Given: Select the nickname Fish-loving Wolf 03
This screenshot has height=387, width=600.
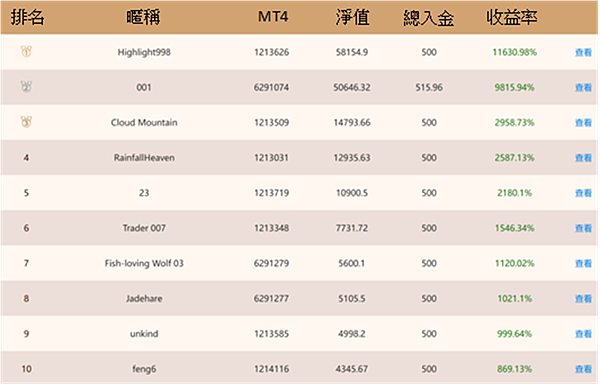Looking at the screenshot, I should coord(144,263).
